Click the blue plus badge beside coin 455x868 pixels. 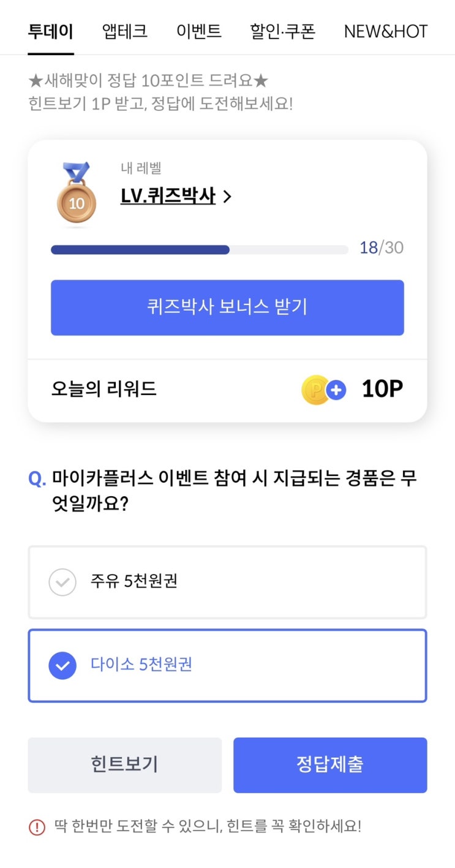336,390
